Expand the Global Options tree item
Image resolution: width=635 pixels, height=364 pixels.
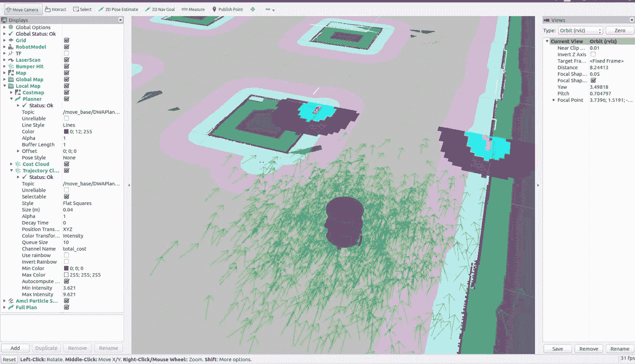click(4, 27)
